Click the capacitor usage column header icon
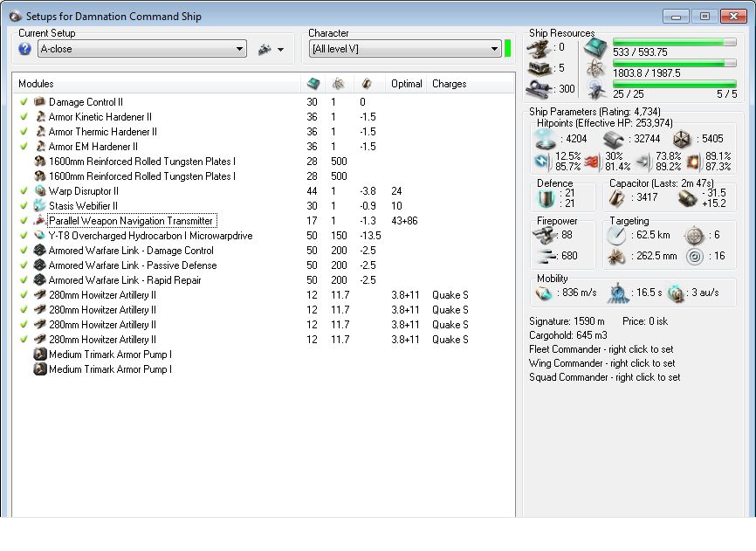 click(x=366, y=84)
